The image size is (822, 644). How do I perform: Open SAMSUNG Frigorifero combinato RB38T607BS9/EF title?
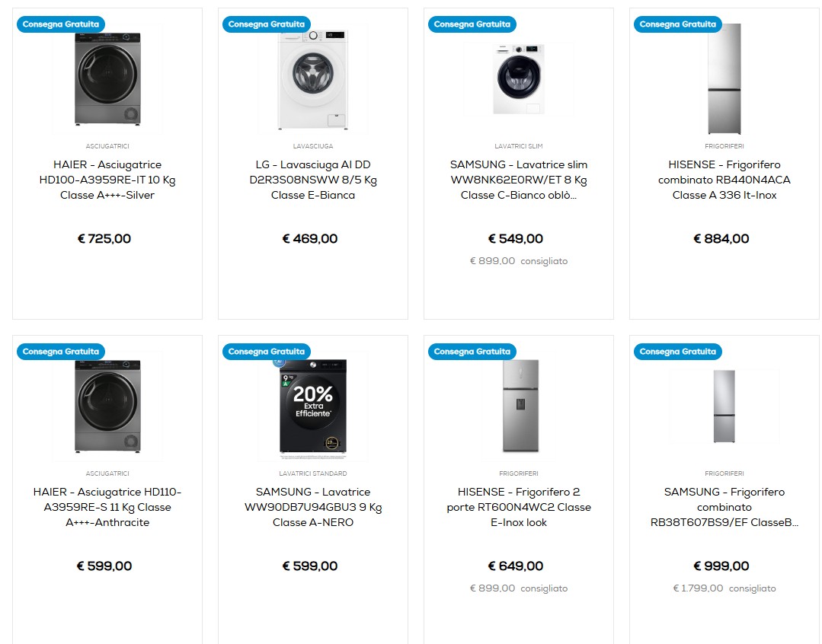[x=724, y=507]
